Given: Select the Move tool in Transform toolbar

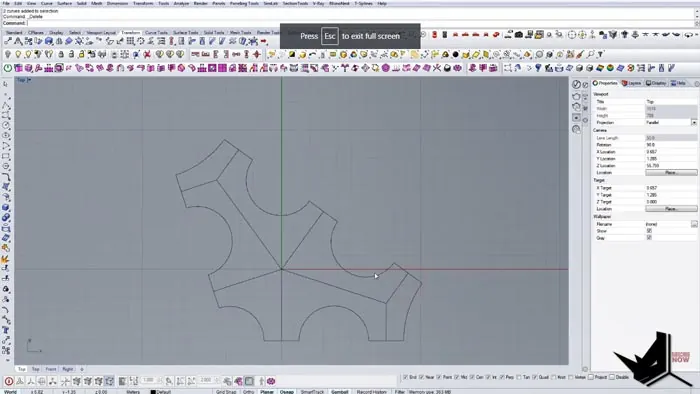Looking at the screenshot, I should coord(8,41).
